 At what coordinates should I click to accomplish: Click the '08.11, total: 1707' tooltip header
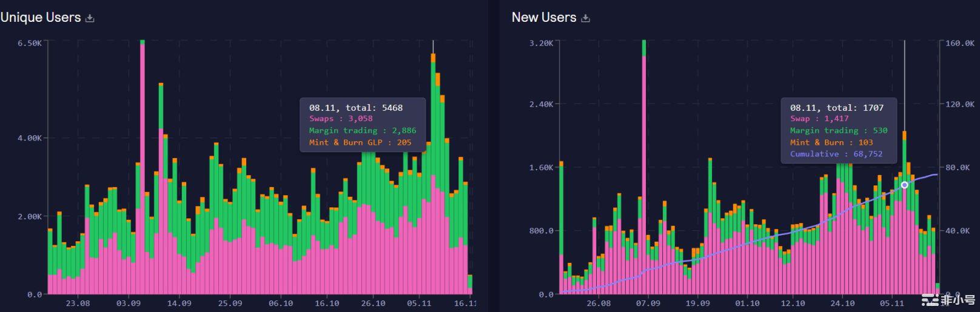(836, 107)
